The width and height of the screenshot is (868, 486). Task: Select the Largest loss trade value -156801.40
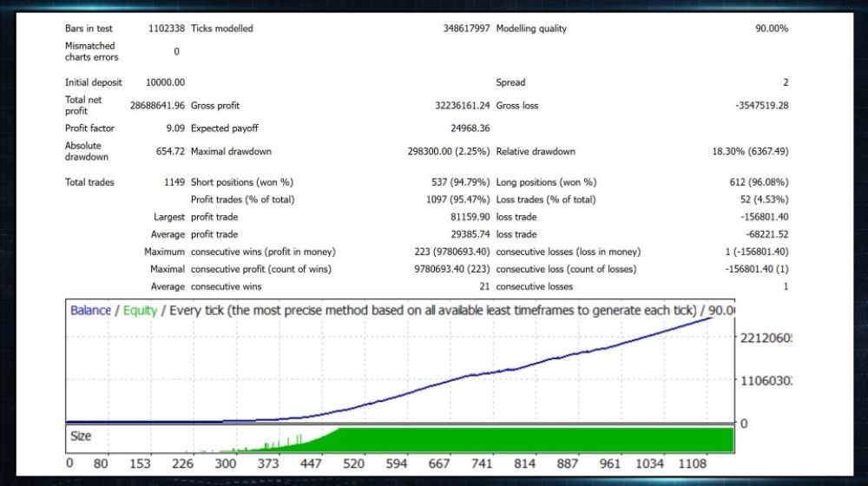point(764,217)
